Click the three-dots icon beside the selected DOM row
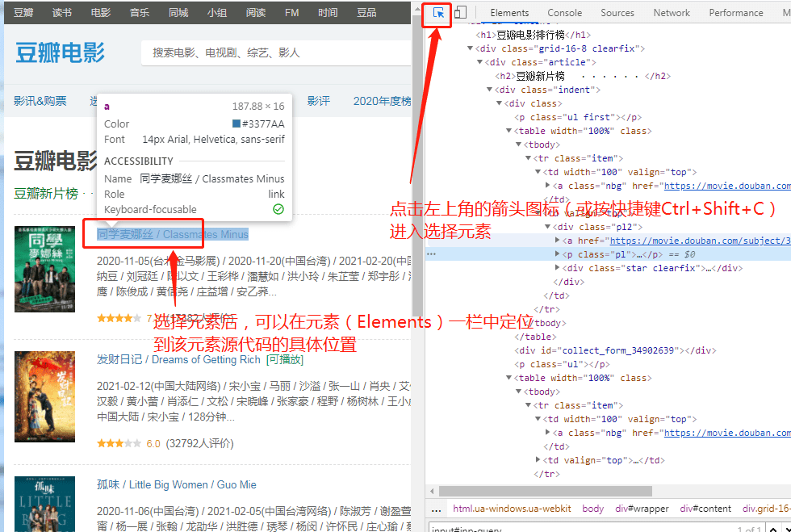 click(x=431, y=253)
